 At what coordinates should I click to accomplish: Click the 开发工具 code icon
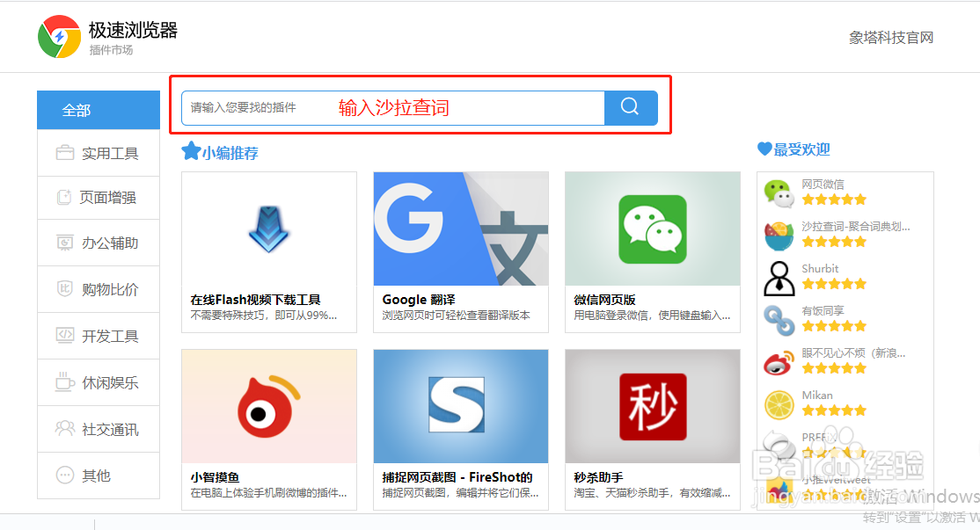(65, 335)
